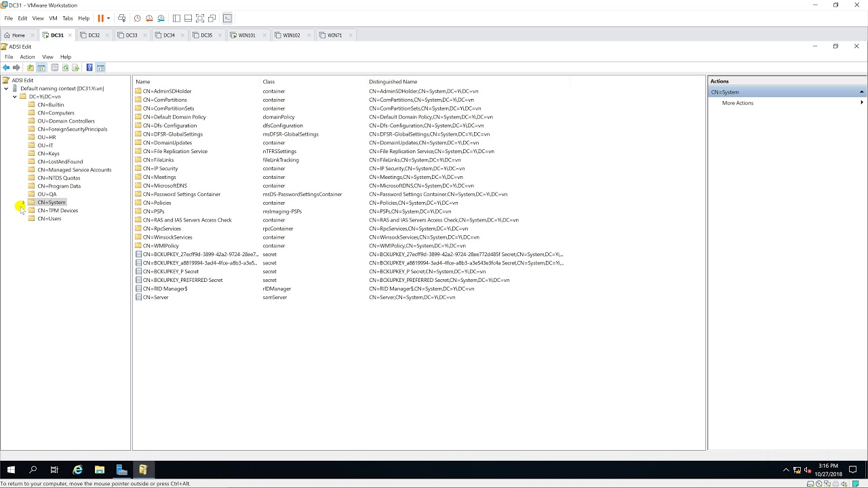This screenshot has height=488, width=868.
Task: Open VMware Tabs menu
Action: (68, 18)
